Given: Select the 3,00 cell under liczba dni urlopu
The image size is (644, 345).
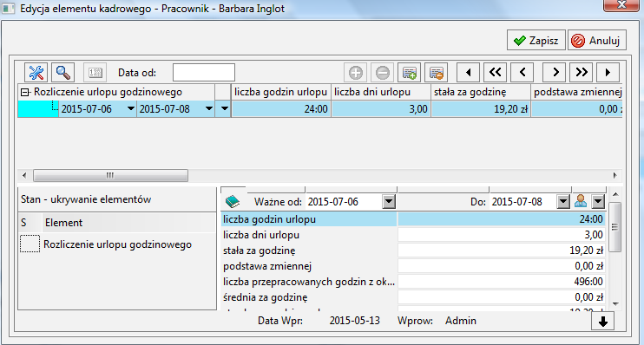Looking at the screenshot, I should (x=381, y=109).
